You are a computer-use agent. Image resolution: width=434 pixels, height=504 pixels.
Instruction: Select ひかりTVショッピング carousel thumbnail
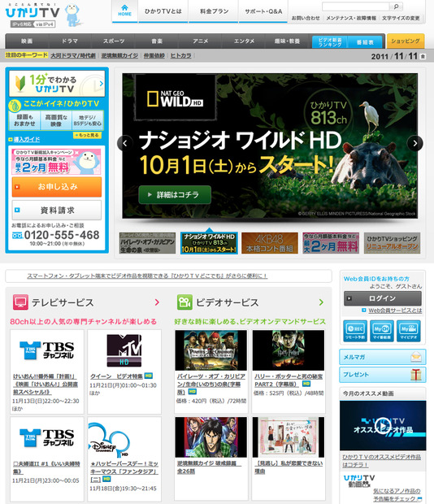coord(392,243)
